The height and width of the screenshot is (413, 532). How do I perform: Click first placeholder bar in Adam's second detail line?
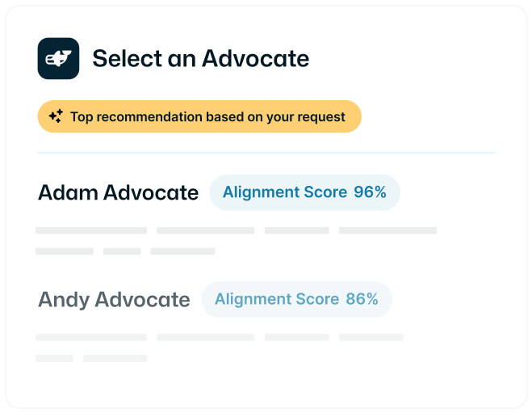point(65,251)
